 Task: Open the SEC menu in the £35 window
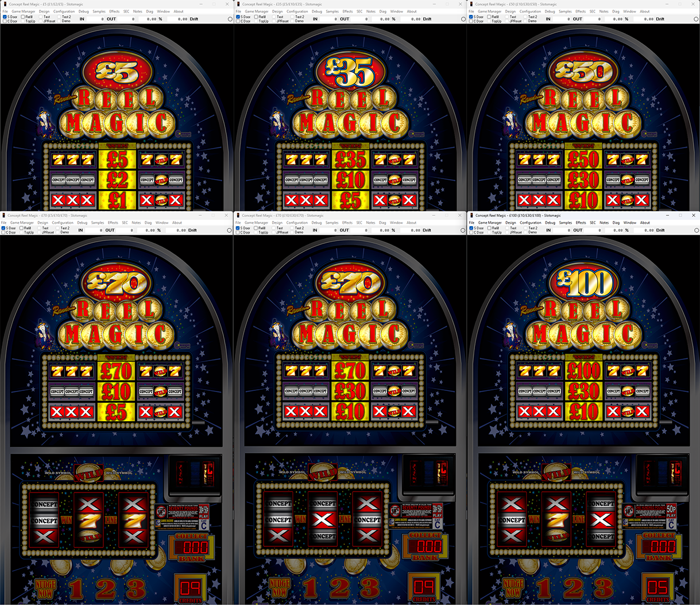click(x=359, y=11)
